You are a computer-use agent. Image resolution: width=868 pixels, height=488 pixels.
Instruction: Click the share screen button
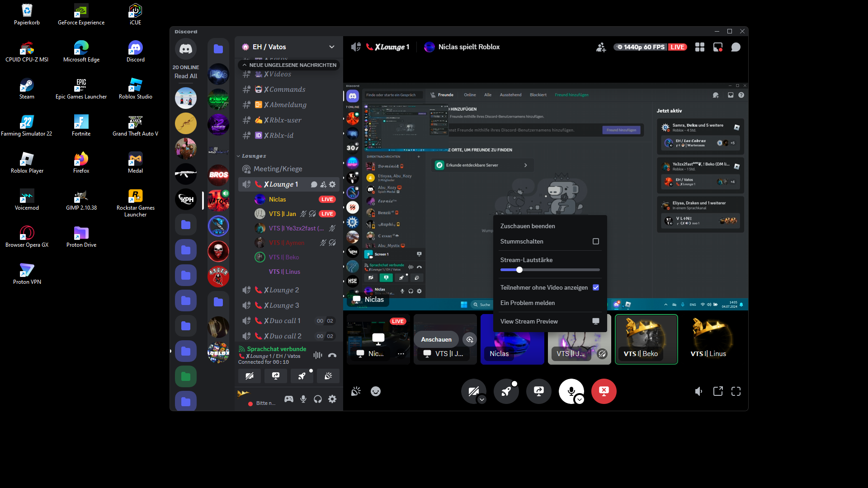(538, 391)
